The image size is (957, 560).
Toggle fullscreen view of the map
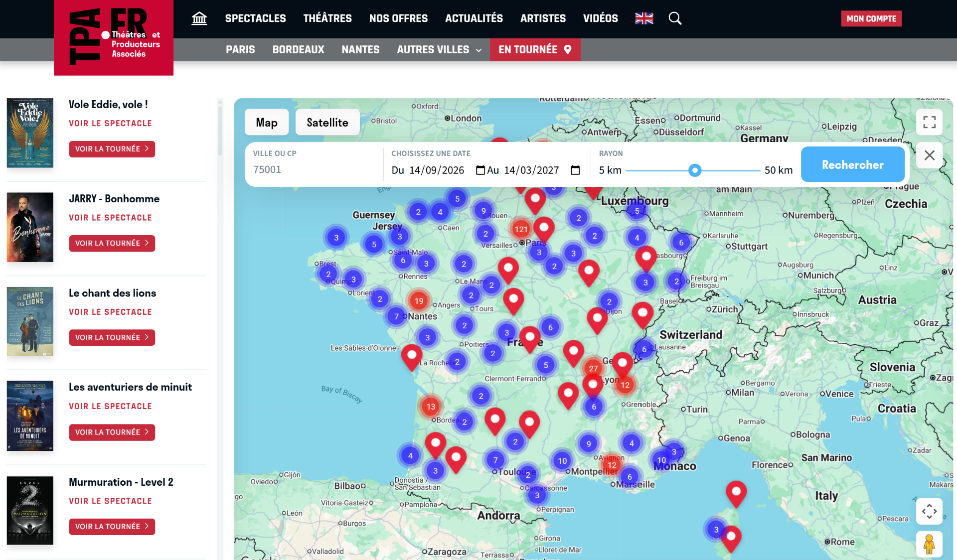pos(929,122)
